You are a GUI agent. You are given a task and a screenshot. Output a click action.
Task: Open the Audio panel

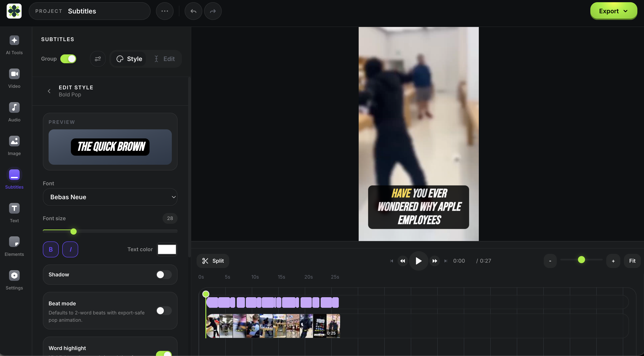click(x=14, y=112)
